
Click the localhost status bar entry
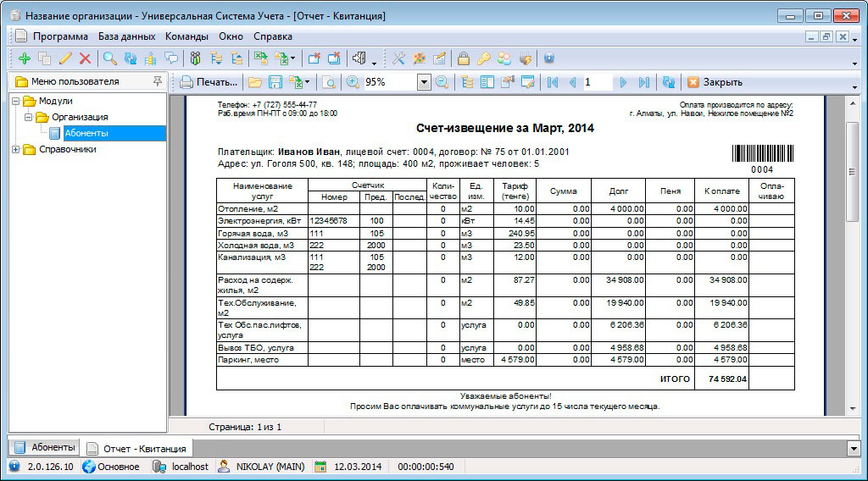[x=190, y=467]
